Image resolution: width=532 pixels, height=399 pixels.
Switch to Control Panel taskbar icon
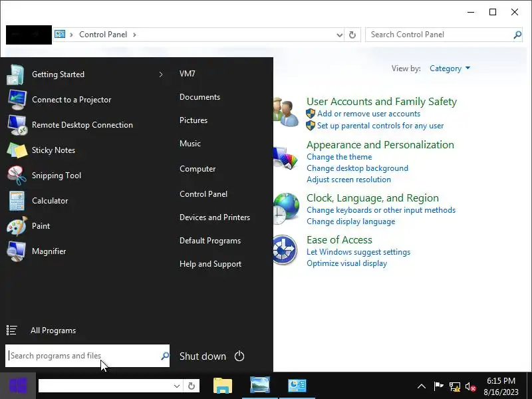pos(297,386)
